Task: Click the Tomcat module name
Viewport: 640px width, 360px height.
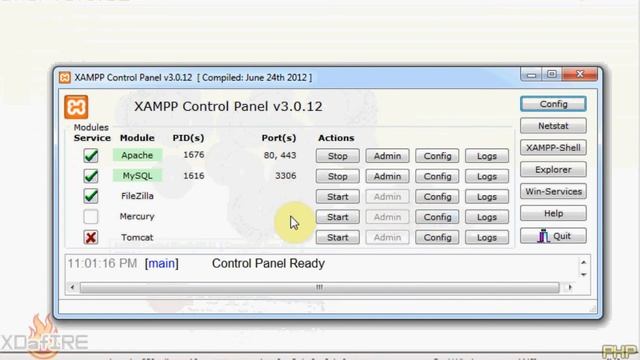Action: coord(137,237)
